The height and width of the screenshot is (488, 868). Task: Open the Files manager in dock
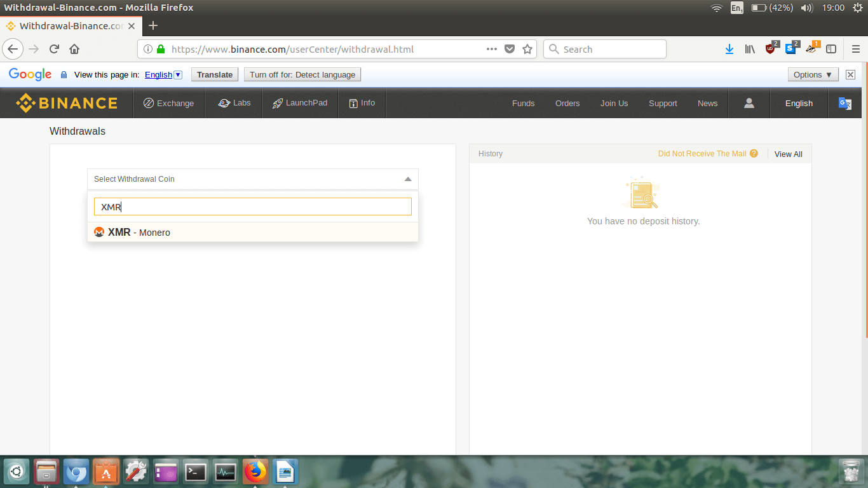tap(46, 472)
